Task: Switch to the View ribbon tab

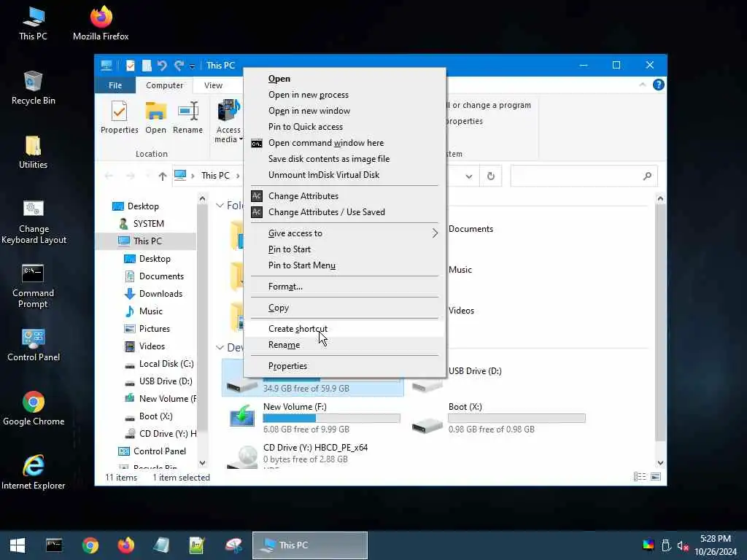Action: point(213,85)
